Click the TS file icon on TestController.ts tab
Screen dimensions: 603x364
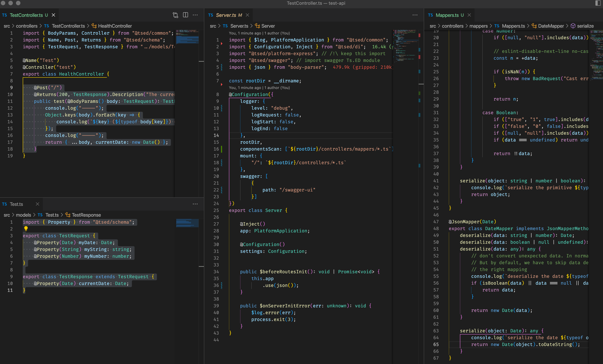pyautogui.click(x=4, y=15)
